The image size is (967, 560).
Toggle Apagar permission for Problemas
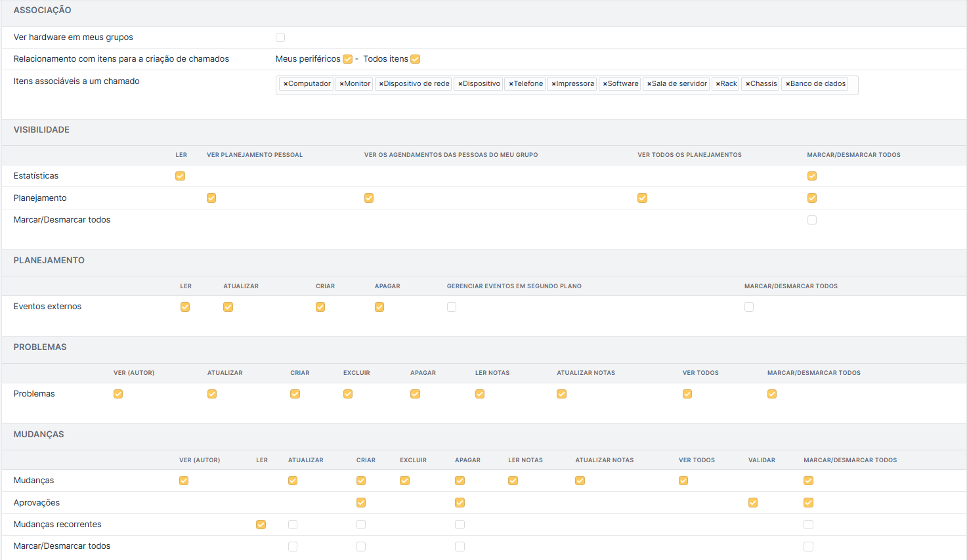[x=415, y=394]
